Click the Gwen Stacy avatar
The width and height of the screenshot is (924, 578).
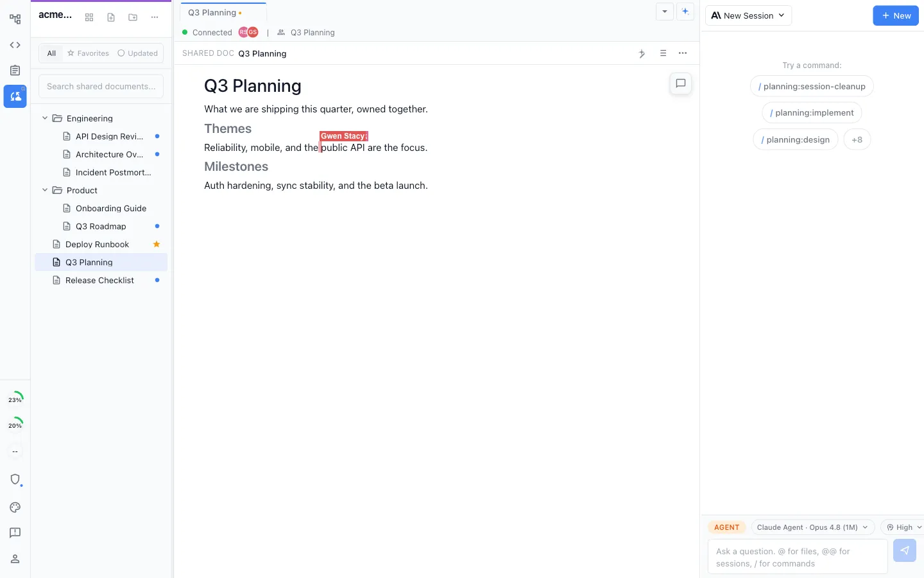point(253,32)
